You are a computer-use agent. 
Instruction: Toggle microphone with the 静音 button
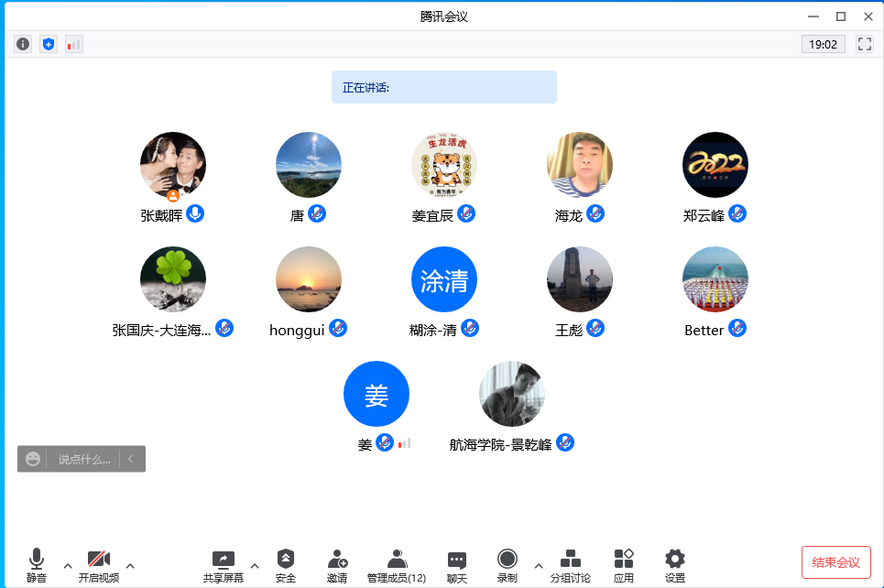[x=37, y=565]
